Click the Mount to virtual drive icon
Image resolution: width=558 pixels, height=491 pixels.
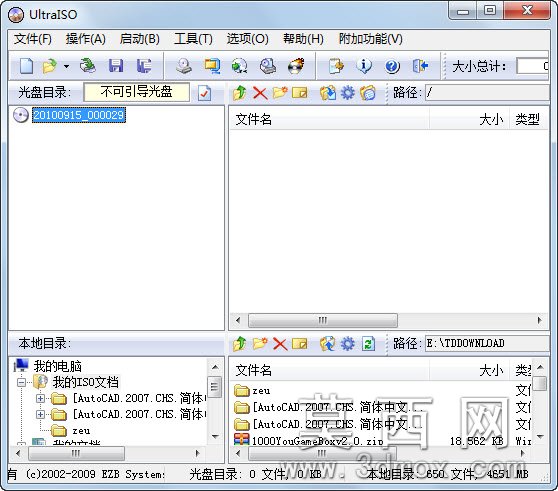coord(240,66)
